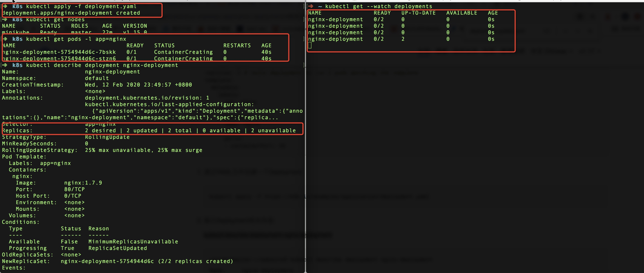Click the AVAILABLE column header
Screen dimensions: 644x273
[462, 13]
